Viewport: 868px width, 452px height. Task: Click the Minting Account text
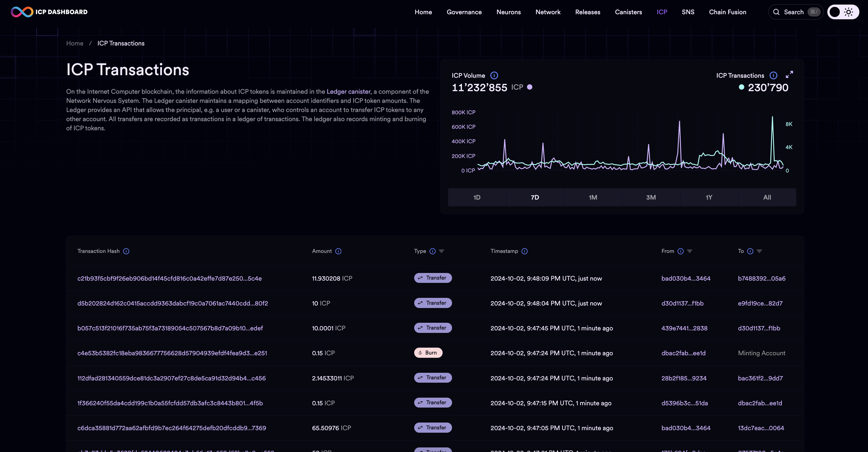point(762,353)
